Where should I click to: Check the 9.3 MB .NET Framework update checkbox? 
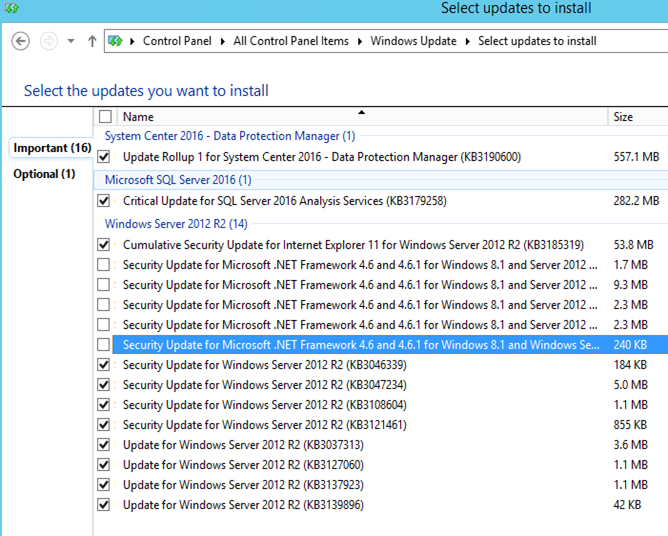pos(104,285)
